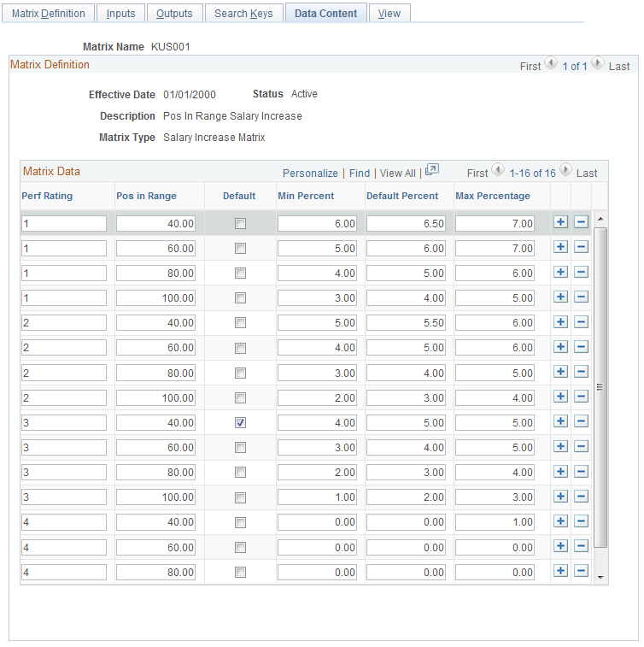This screenshot has width=644, height=647.
Task: Check Default for Perf Rating 1, Pos 40.00
Action: 240,224
